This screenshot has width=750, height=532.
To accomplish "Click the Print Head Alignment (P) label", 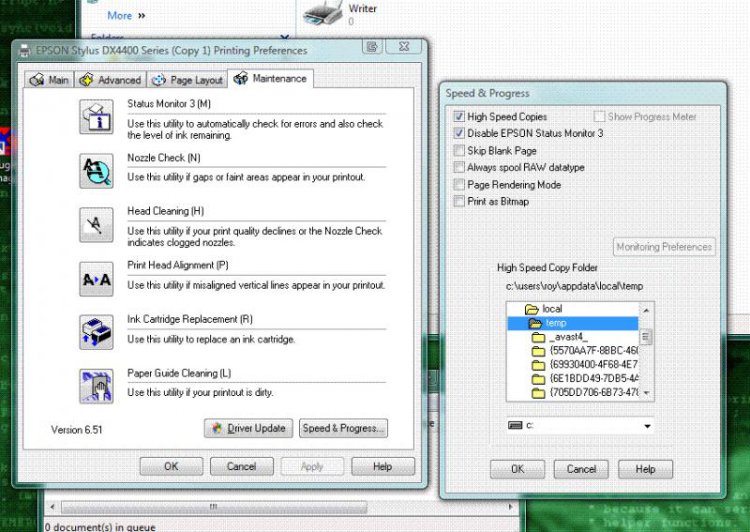I will pos(177,265).
